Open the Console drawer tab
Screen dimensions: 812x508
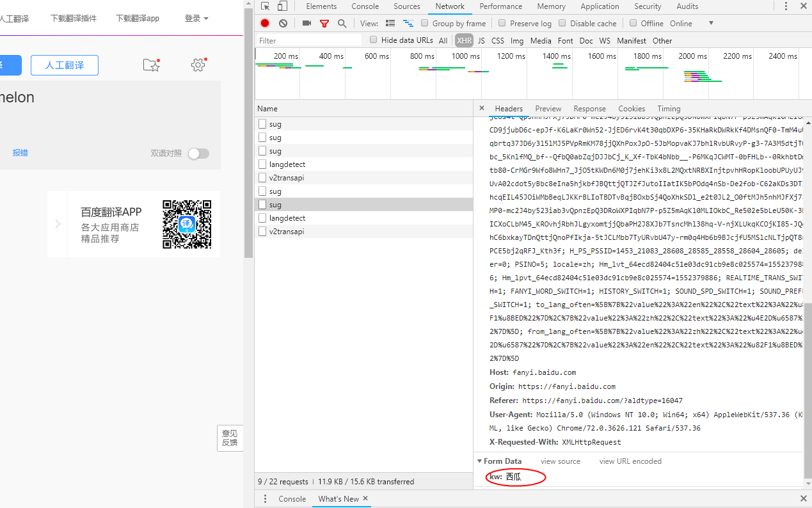(x=292, y=499)
